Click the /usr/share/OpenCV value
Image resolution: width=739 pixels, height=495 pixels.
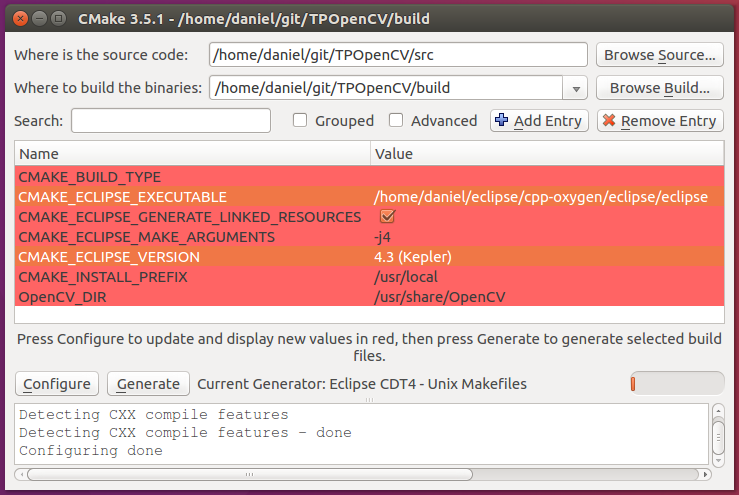(x=439, y=297)
